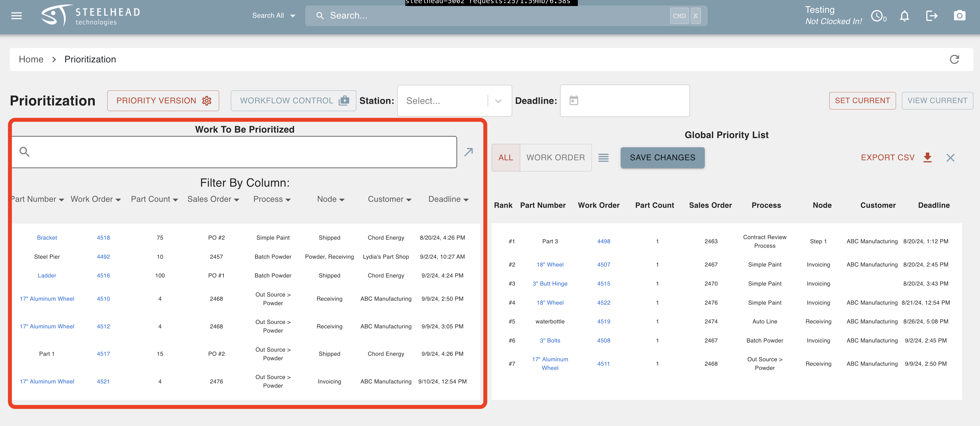Open work order 4522 link
The width and height of the screenshot is (980, 426).
click(x=603, y=303)
